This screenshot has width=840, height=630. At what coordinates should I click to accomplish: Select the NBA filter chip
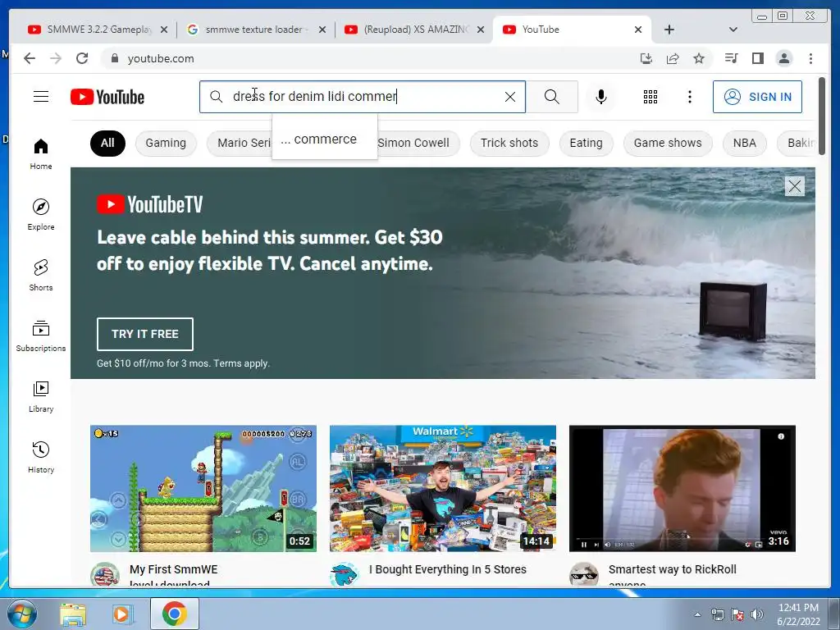tap(744, 143)
